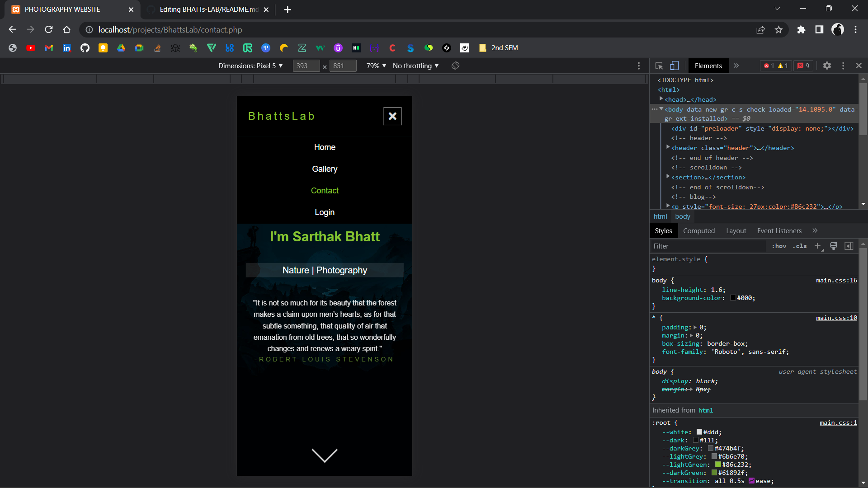Switch to the Elements panel tab

(x=708, y=66)
